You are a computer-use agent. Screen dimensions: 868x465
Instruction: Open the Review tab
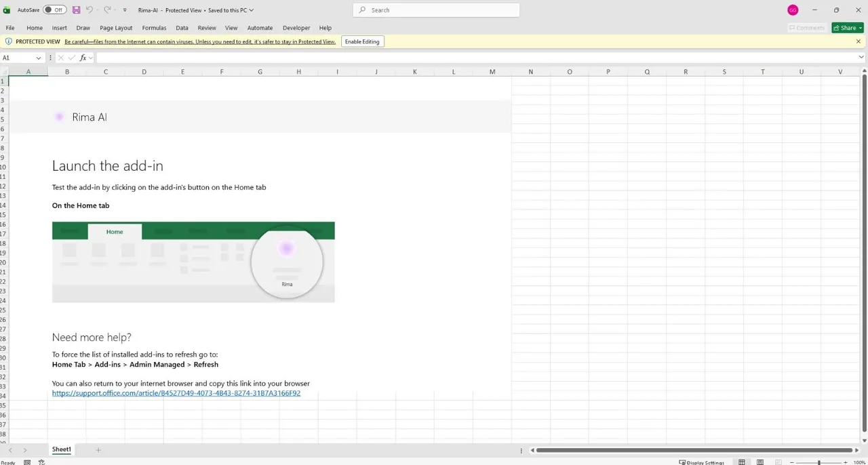coord(207,28)
